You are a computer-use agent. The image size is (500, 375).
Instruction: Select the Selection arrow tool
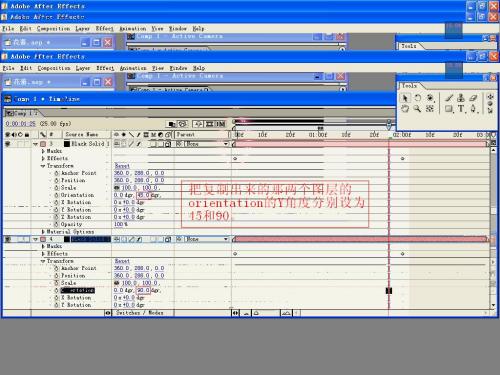tap(405, 98)
